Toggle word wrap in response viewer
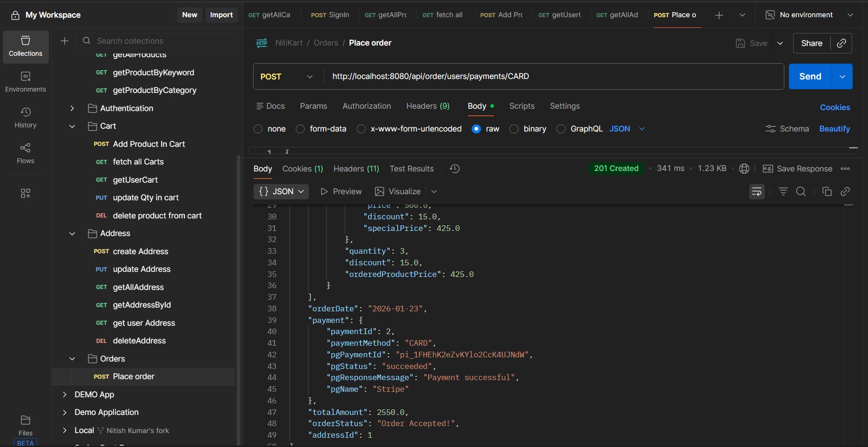The width and height of the screenshot is (868, 447). click(x=757, y=191)
